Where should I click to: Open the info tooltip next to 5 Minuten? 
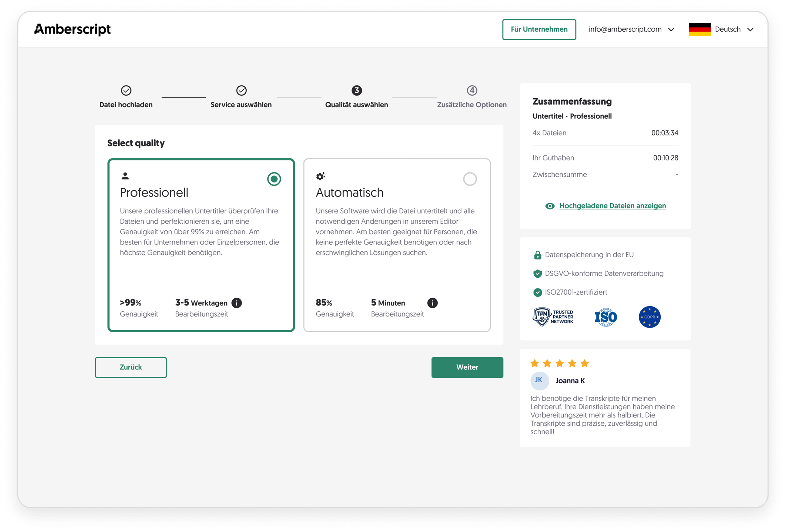tap(433, 303)
